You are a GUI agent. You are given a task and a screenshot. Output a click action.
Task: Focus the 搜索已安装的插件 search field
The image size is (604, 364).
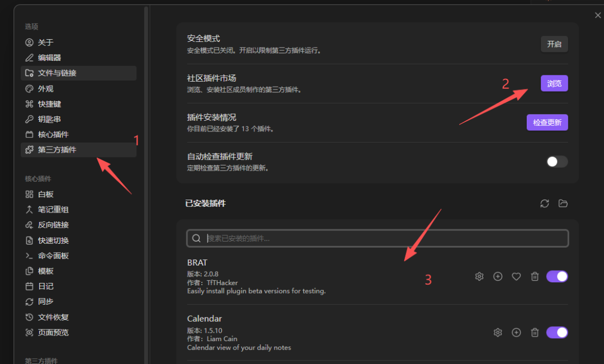[377, 238]
